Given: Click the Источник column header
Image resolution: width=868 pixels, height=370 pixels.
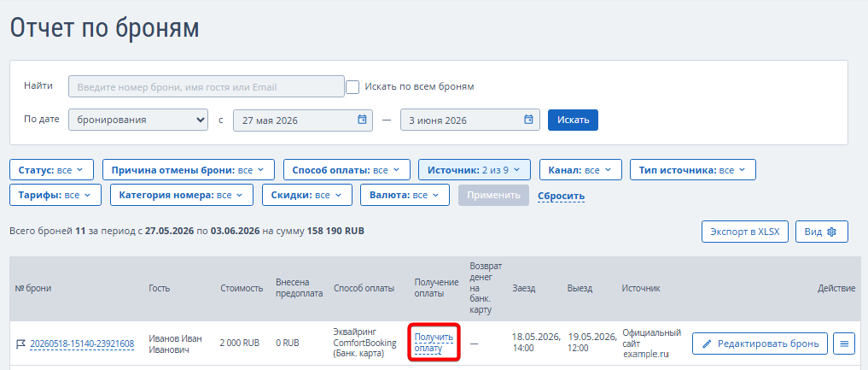Looking at the screenshot, I should tap(641, 289).
